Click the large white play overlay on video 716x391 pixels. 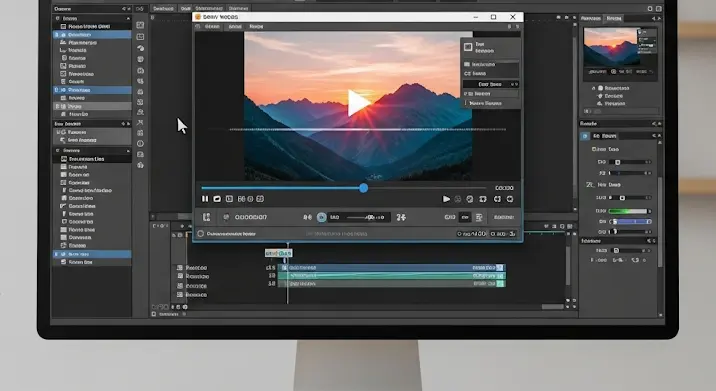pyautogui.click(x=359, y=103)
